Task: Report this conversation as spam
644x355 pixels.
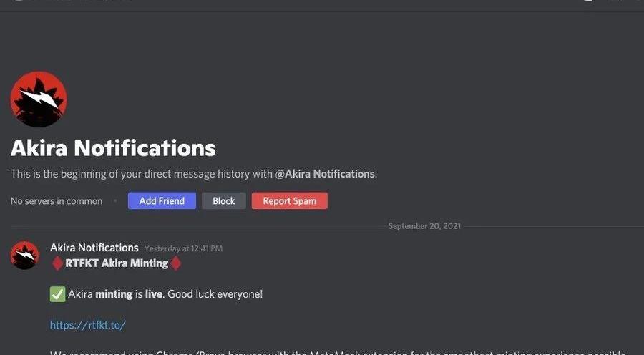Action: [x=290, y=201]
